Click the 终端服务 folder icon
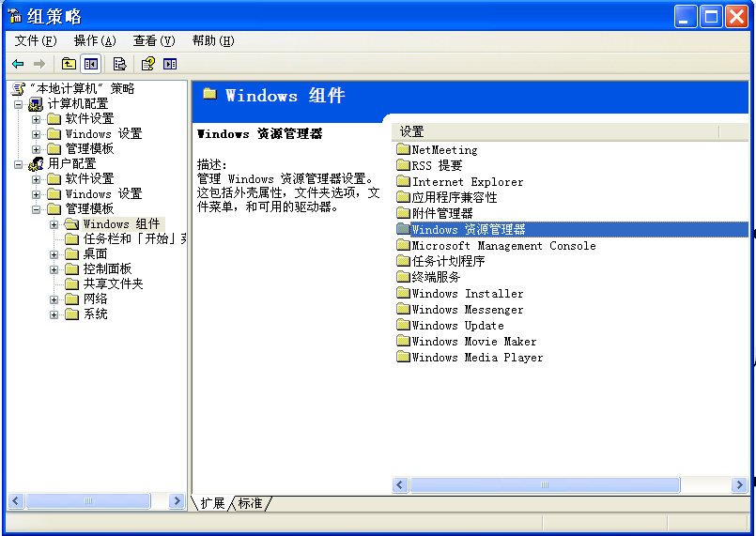Image resolution: width=756 pixels, height=536 pixels. pos(403,277)
